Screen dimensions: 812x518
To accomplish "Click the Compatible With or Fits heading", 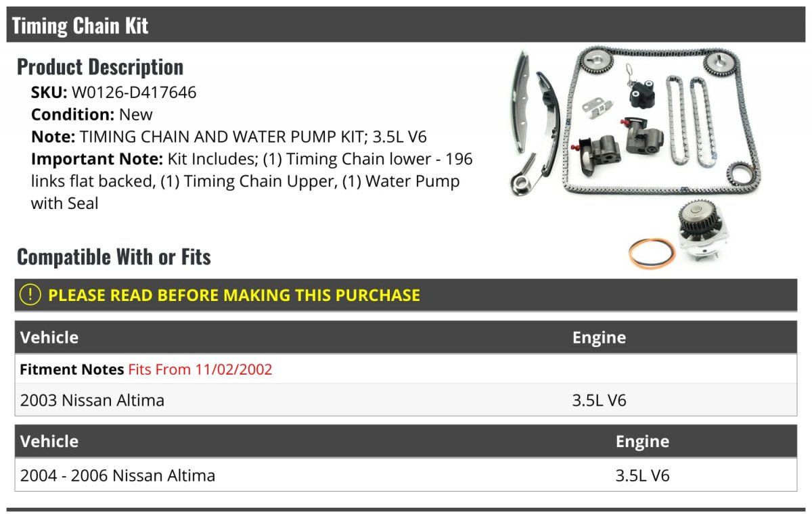I will coord(114,256).
